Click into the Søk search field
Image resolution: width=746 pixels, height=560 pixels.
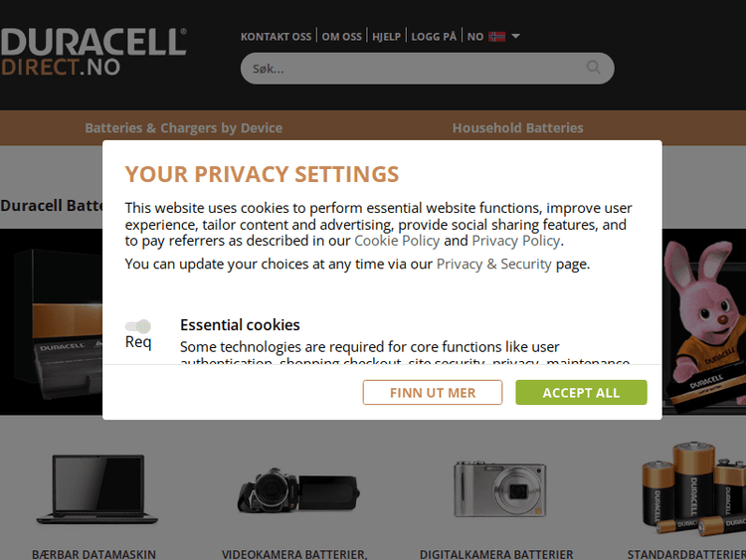tap(413, 69)
